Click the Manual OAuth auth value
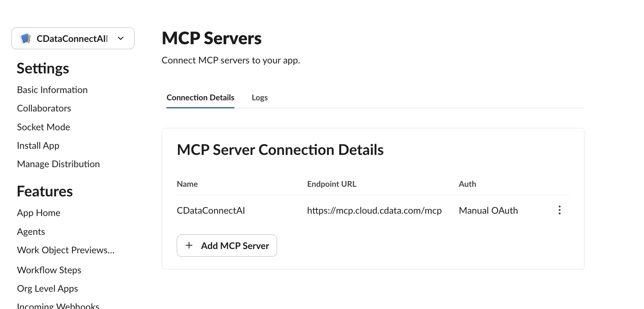The image size is (644, 309). [488, 211]
